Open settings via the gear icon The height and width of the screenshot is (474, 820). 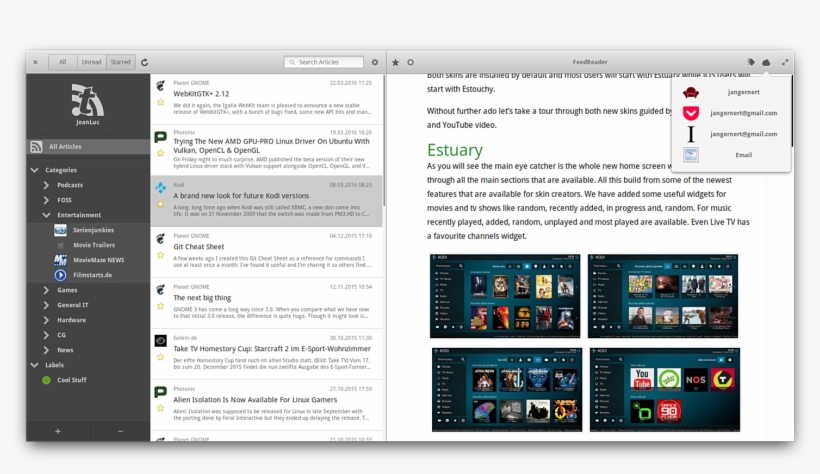click(375, 62)
